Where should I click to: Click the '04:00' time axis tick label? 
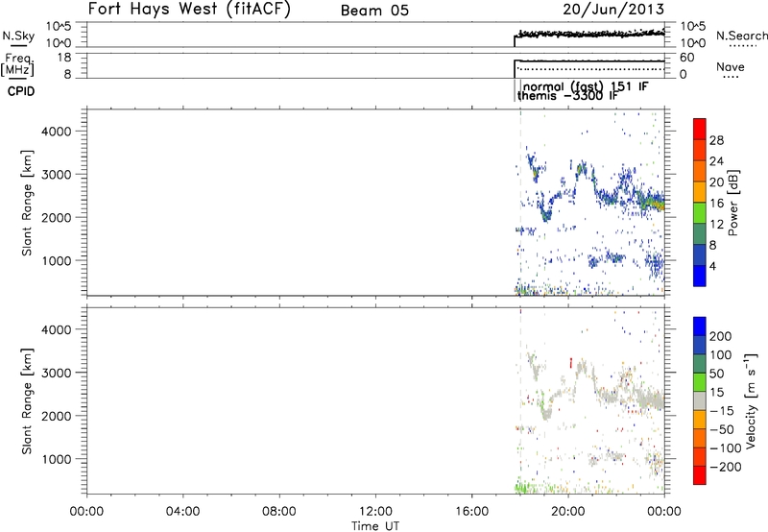[x=182, y=512]
